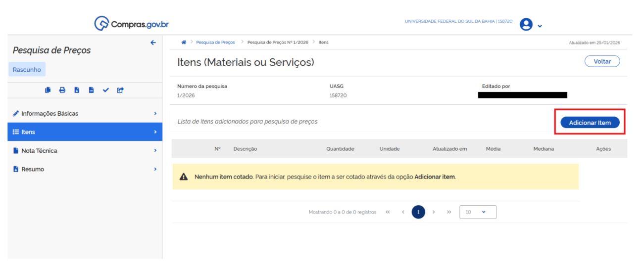Select page 1 in pagination
This screenshot has height=265, width=644.
pyautogui.click(x=418, y=212)
